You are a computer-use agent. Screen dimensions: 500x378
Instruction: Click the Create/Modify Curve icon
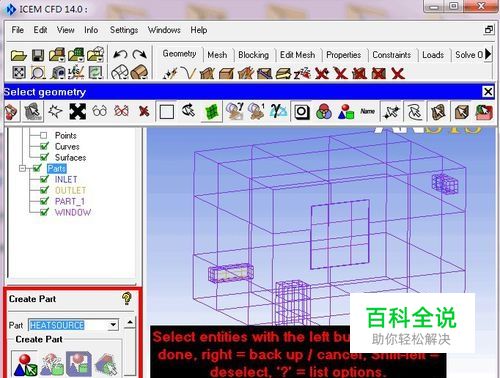188,73
